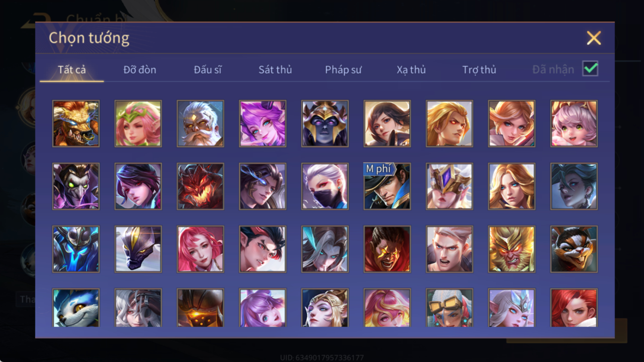Filter heroes by 'Pháp sư' mage
This screenshot has height=362, width=644.
coord(343,70)
